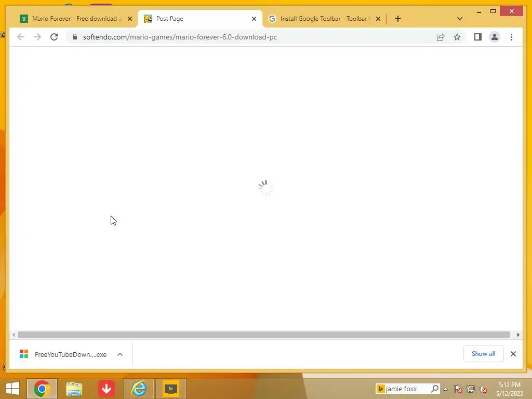The image size is (532, 399).
Task: Open the yellow video player taskbar app
Action: click(x=170, y=389)
